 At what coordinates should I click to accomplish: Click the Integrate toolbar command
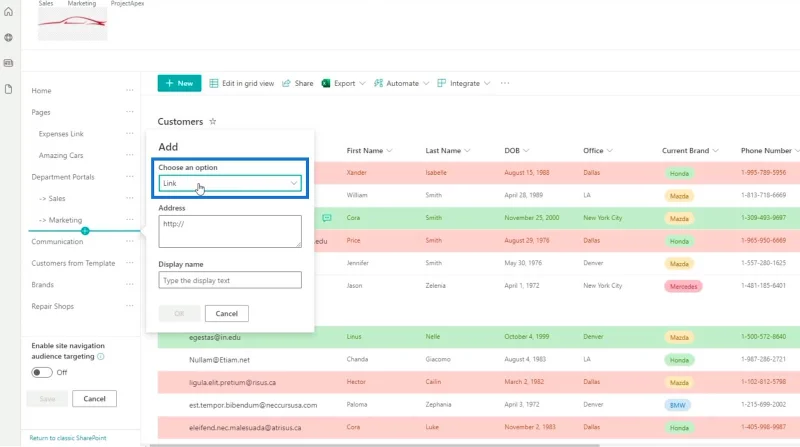click(459, 83)
